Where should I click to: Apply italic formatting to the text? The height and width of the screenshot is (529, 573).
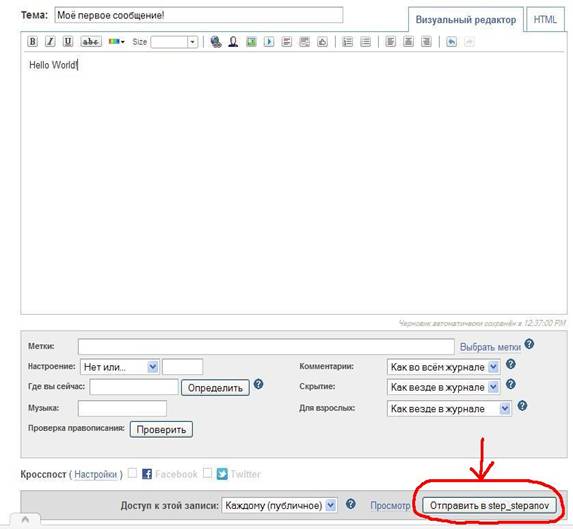(50, 42)
